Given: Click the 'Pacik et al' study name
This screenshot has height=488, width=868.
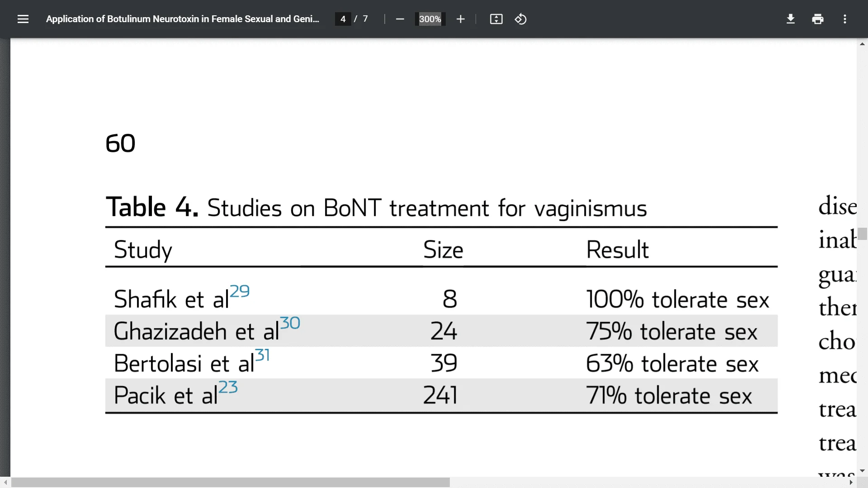Looking at the screenshot, I should click(x=166, y=395).
